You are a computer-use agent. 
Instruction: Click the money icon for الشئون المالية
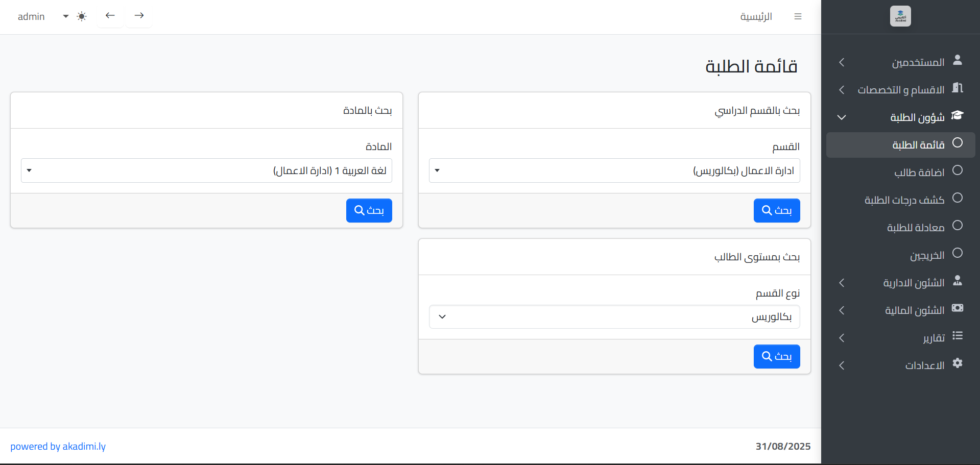tap(958, 308)
